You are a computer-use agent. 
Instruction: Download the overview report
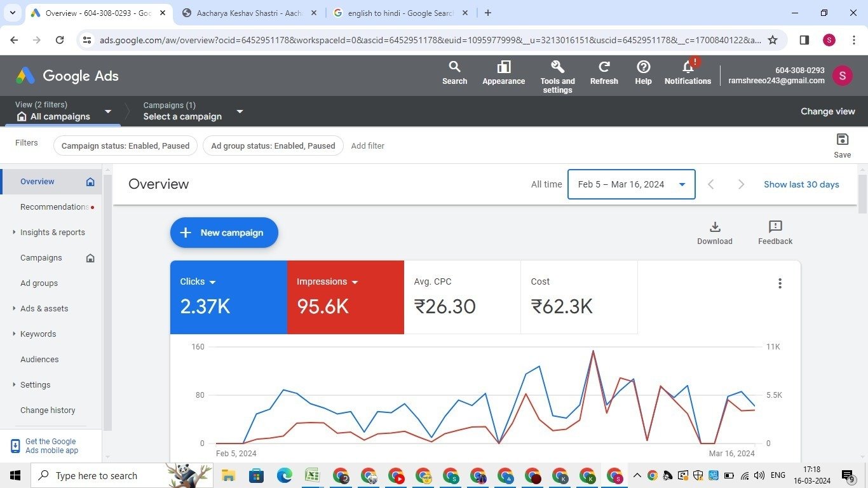pyautogui.click(x=714, y=227)
